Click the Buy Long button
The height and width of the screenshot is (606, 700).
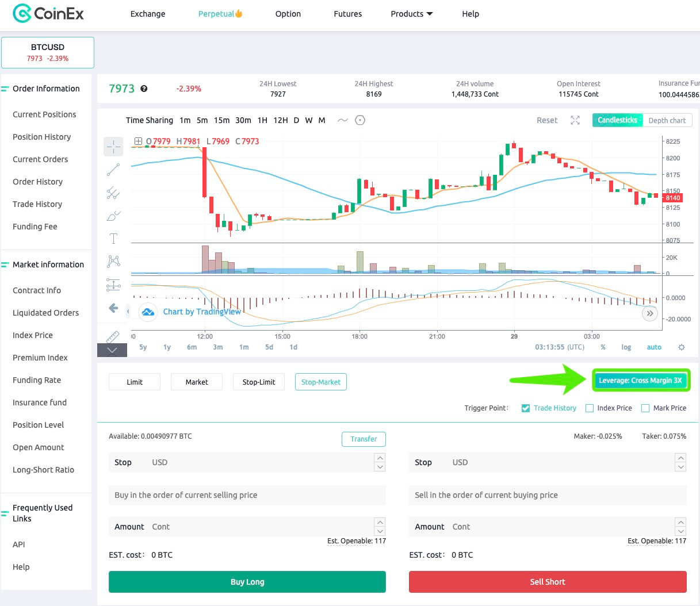[x=247, y=582]
